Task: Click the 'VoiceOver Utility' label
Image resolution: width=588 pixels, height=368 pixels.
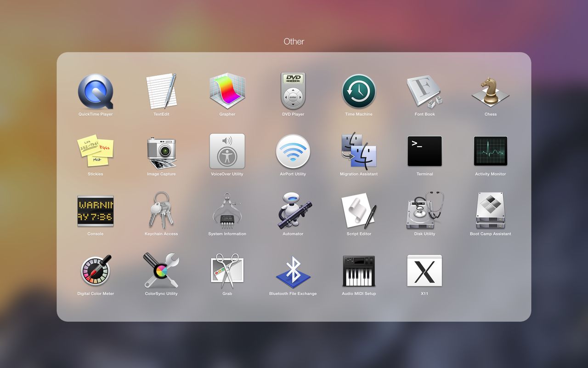Action: pyautogui.click(x=227, y=174)
